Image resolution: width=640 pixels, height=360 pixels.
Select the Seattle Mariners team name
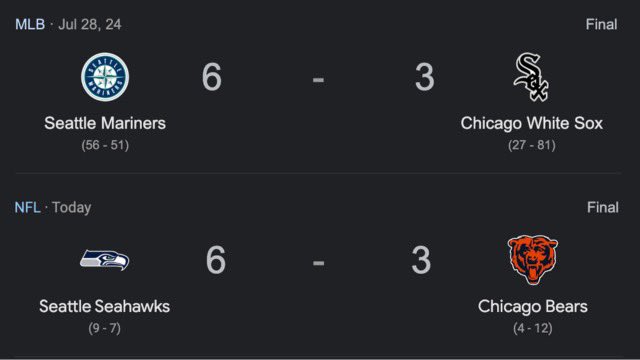(105, 123)
